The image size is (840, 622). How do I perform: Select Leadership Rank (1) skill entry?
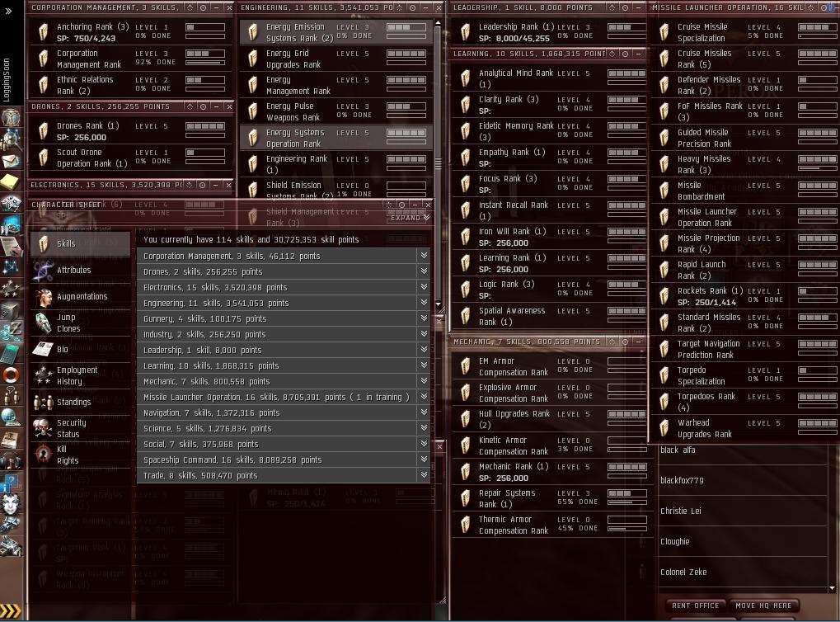click(x=548, y=32)
